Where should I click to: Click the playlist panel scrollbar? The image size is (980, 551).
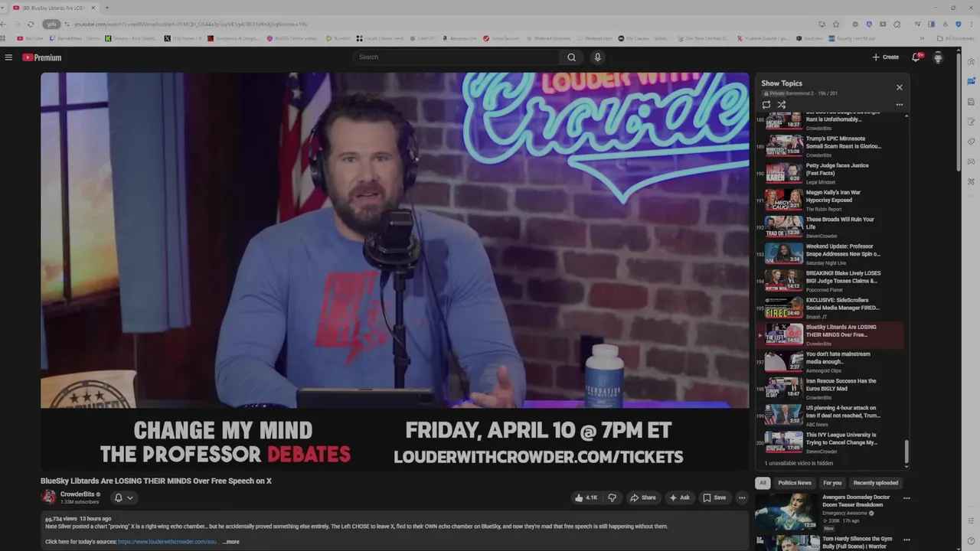coord(906,452)
